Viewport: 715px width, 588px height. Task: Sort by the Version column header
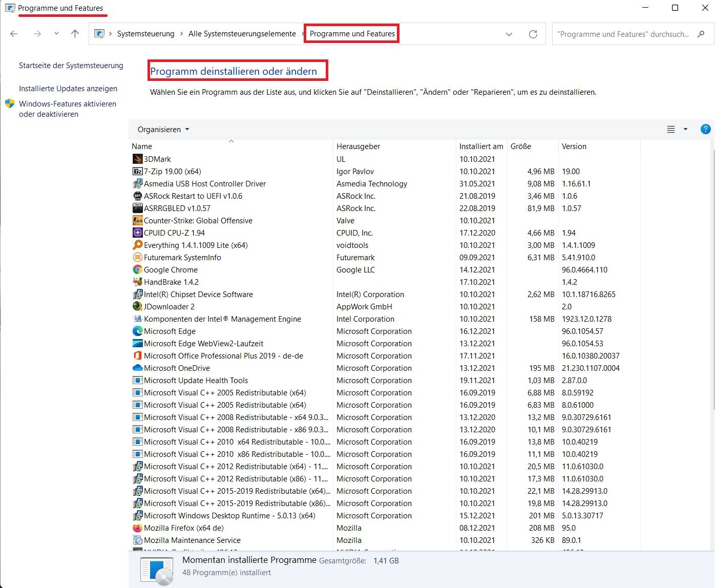tap(599, 146)
